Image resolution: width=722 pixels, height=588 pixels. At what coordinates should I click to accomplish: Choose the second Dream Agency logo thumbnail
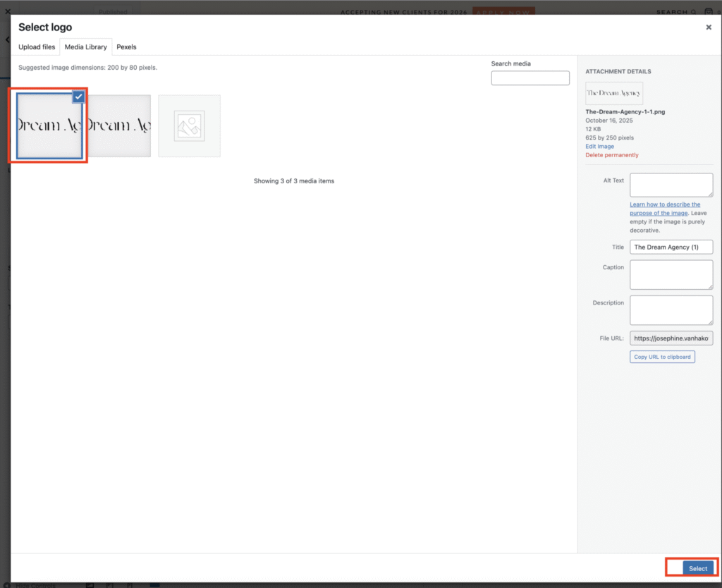(118, 125)
